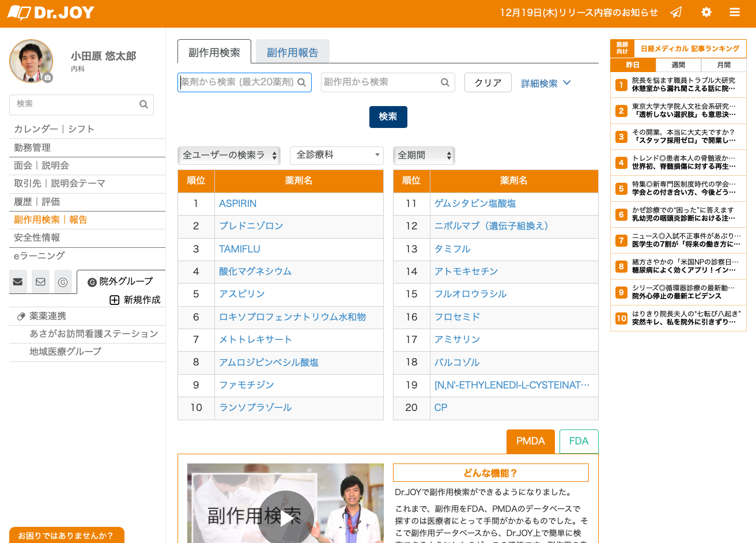Click the camera icon on profile photo
Viewport: 756px width, 543px height.
[x=47, y=77]
